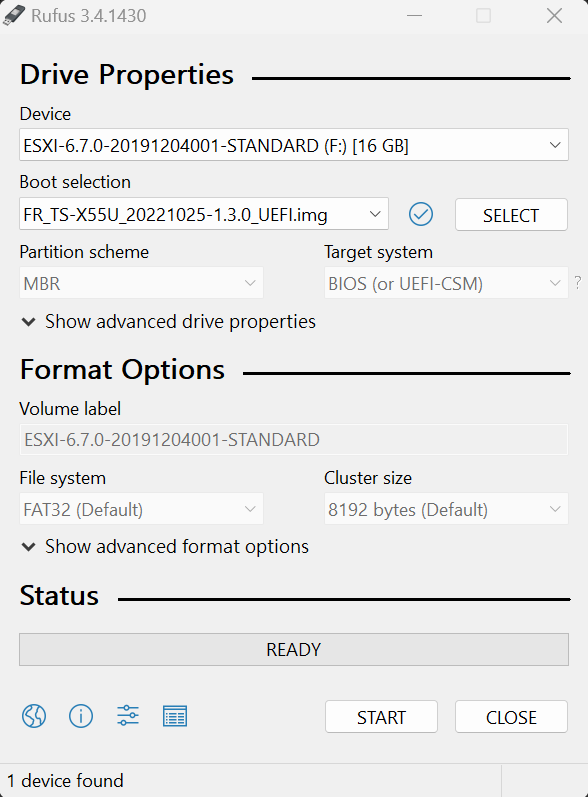Viewport: 588px width, 797px height.
Task: Open the File system FAT32 dropdown
Action: click(141, 509)
